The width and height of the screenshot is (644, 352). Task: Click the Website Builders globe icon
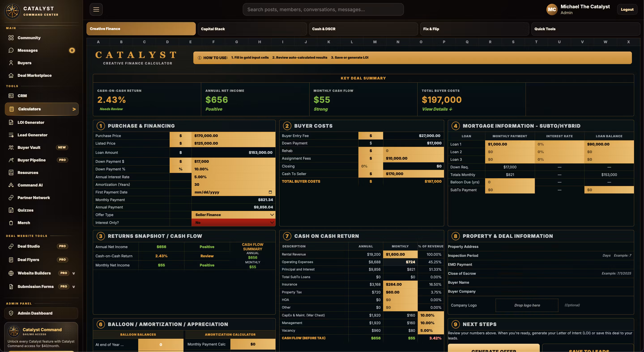point(11,273)
